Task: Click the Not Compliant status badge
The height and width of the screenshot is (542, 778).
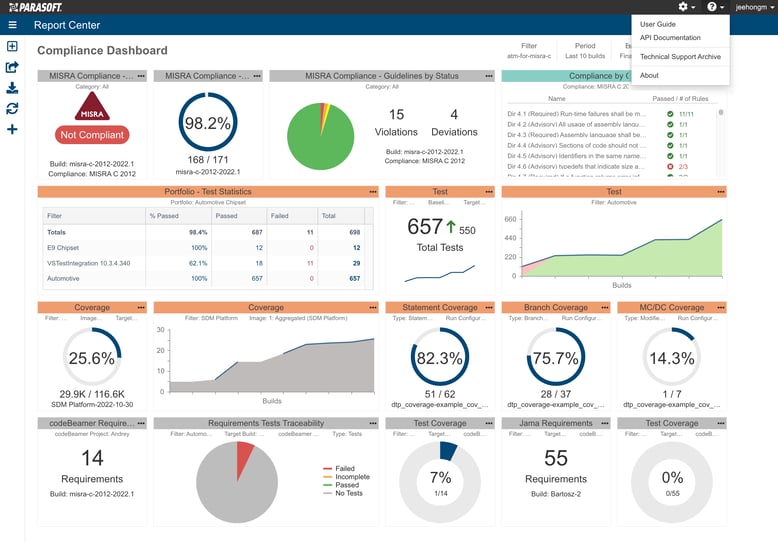Action: (92, 135)
